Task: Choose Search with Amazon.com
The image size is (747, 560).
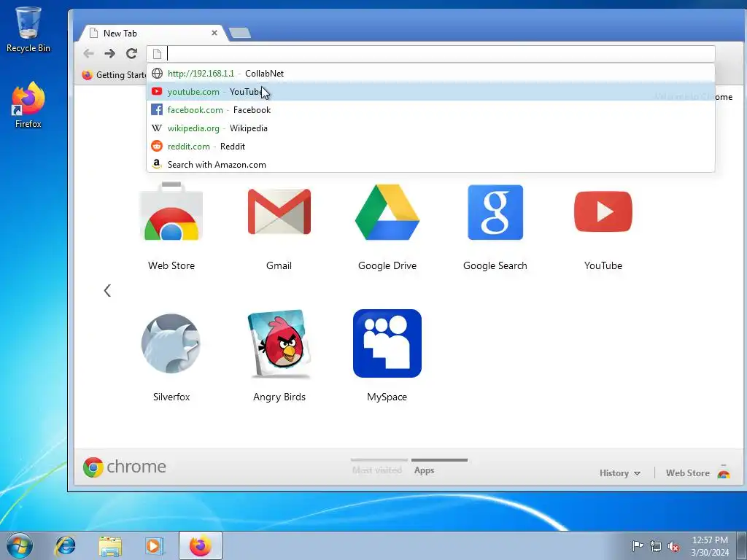Action: [x=430, y=164]
